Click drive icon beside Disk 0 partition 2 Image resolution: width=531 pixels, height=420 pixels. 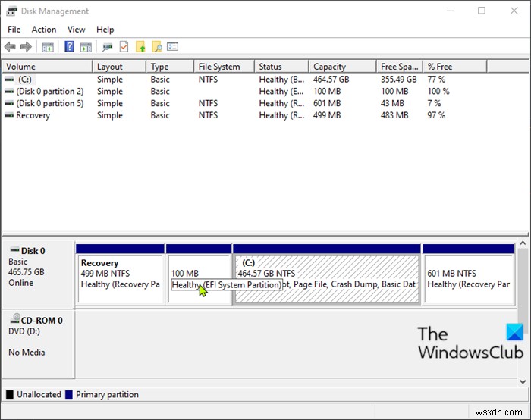pos(9,92)
